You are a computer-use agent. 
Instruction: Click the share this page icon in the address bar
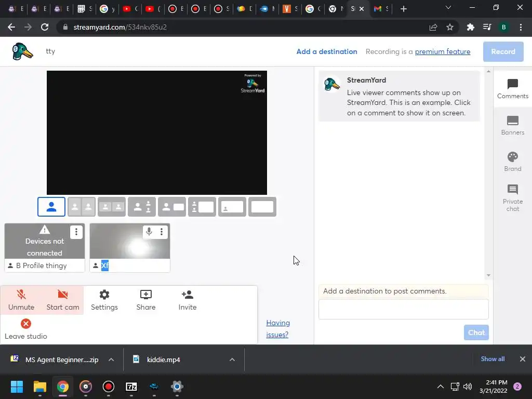[433, 27]
